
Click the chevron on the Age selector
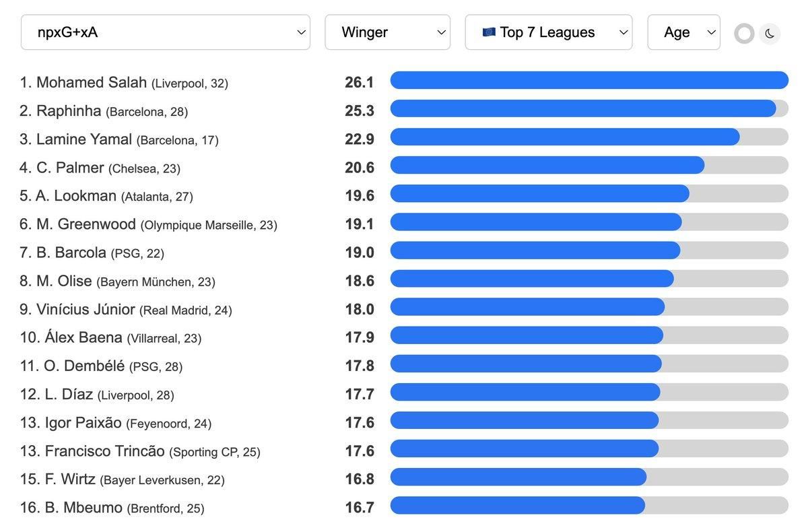click(x=710, y=32)
